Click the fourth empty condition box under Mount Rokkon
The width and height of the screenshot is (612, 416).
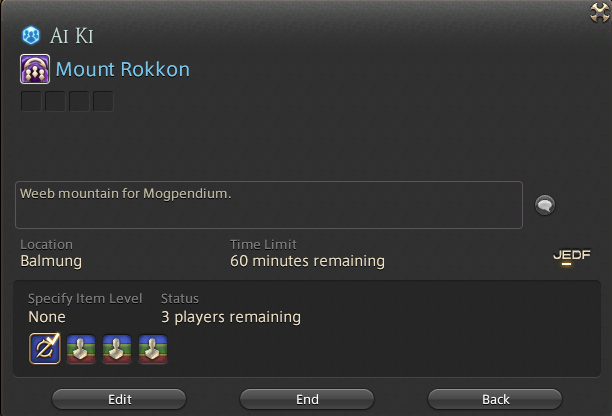[x=103, y=101]
